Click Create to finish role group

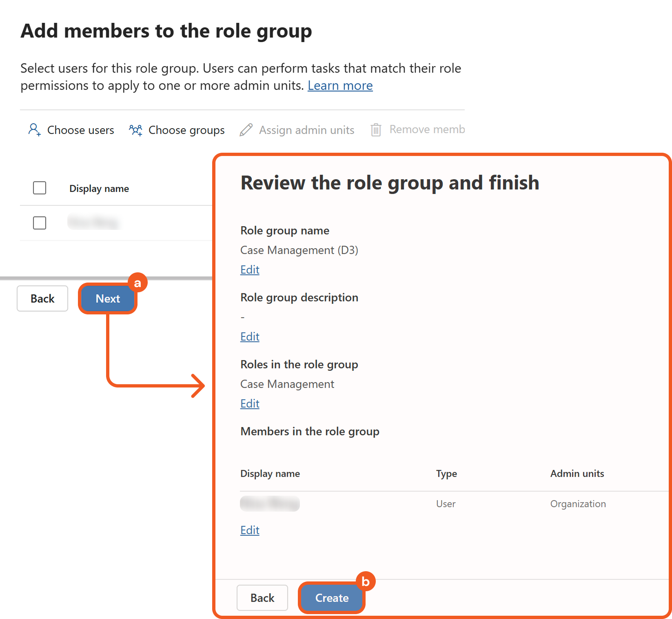point(332,598)
